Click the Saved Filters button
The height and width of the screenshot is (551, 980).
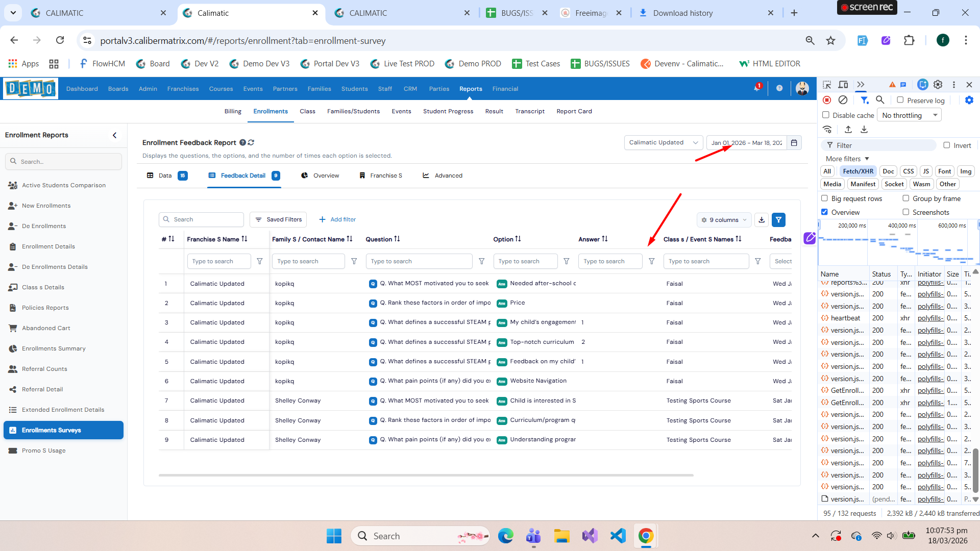tap(278, 219)
